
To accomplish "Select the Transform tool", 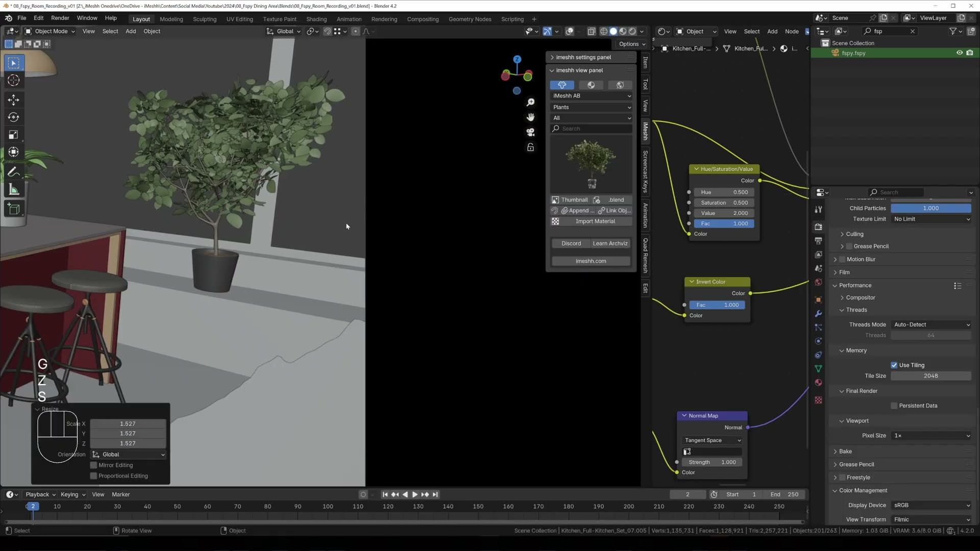I will pos(14,152).
